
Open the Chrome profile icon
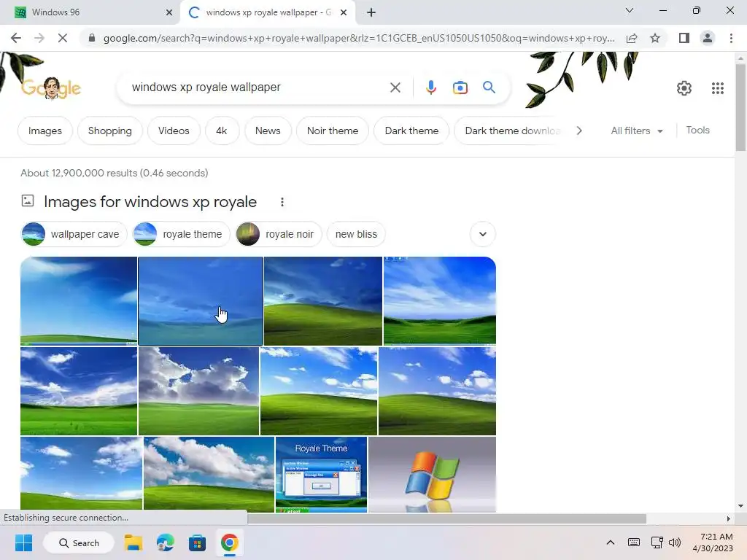(708, 38)
